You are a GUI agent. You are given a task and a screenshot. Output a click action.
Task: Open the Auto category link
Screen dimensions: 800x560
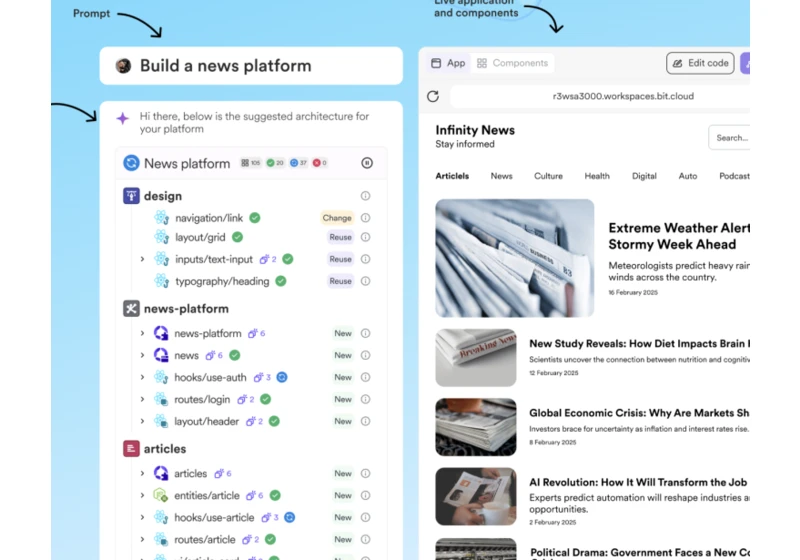coord(688,176)
